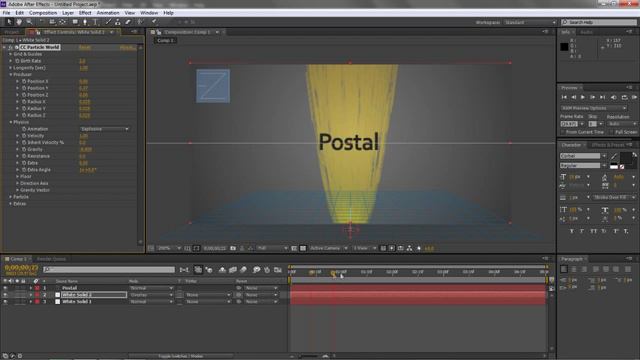Select the Puppet Pin tool

pos(154,22)
